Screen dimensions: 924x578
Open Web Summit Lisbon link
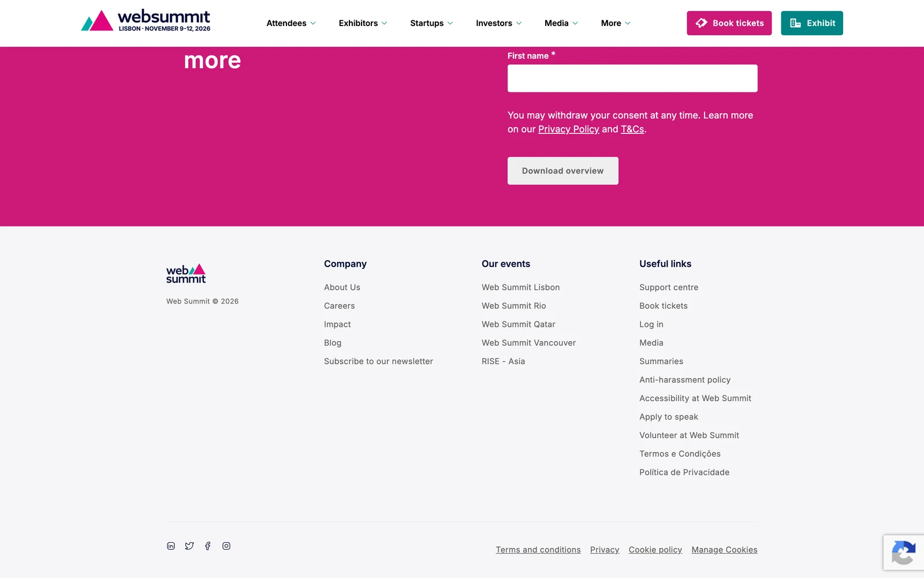(x=521, y=287)
